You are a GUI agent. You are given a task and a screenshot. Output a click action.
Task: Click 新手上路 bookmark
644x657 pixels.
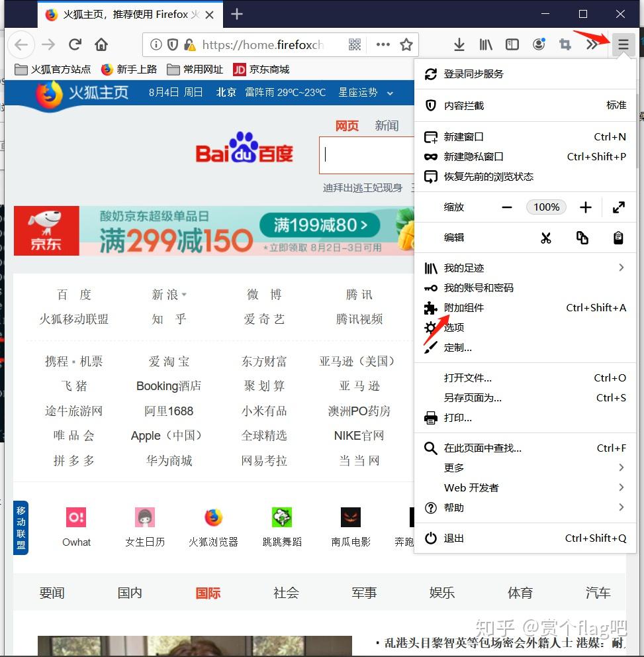pos(129,70)
